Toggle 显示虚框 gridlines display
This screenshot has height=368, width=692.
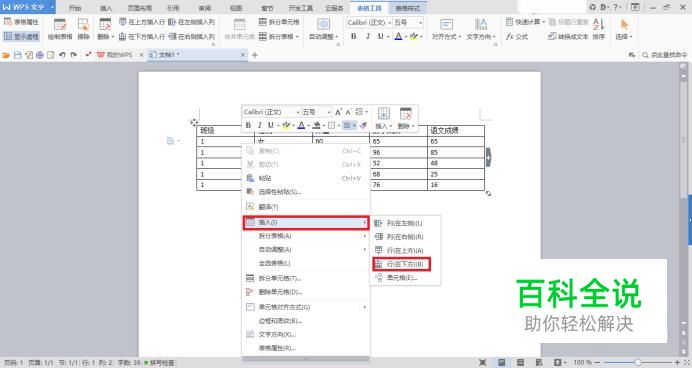click(x=21, y=36)
